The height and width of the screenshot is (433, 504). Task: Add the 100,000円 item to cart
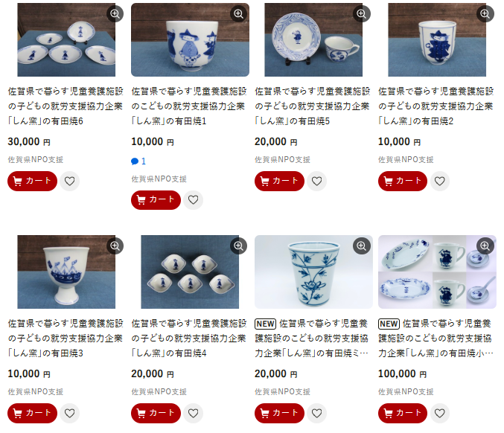(x=403, y=413)
